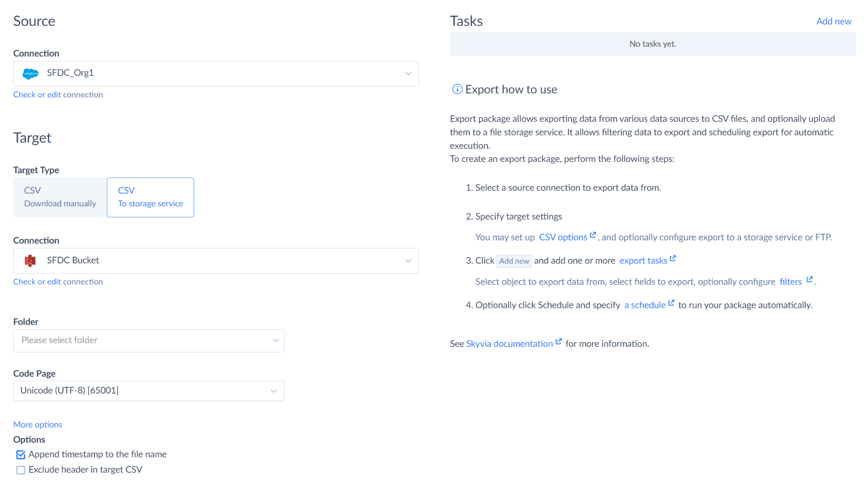Viewport: 868px width, 502px height.
Task: Click Check or edit connection under Source
Action: click(x=58, y=94)
